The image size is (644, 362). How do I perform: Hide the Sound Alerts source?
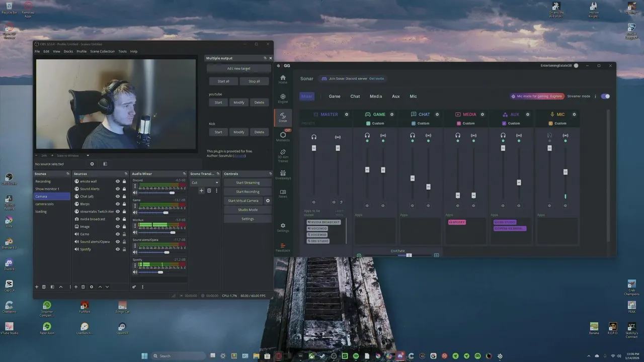[x=118, y=189]
